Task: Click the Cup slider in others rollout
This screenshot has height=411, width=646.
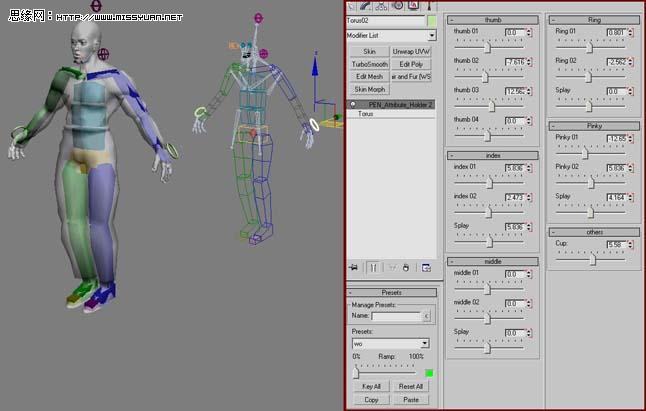Action: tap(594, 258)
